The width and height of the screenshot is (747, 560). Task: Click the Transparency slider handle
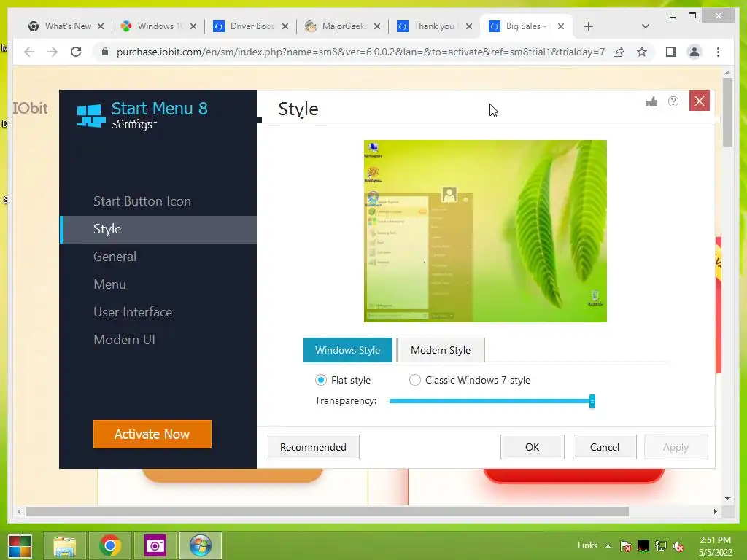[592, 401]
